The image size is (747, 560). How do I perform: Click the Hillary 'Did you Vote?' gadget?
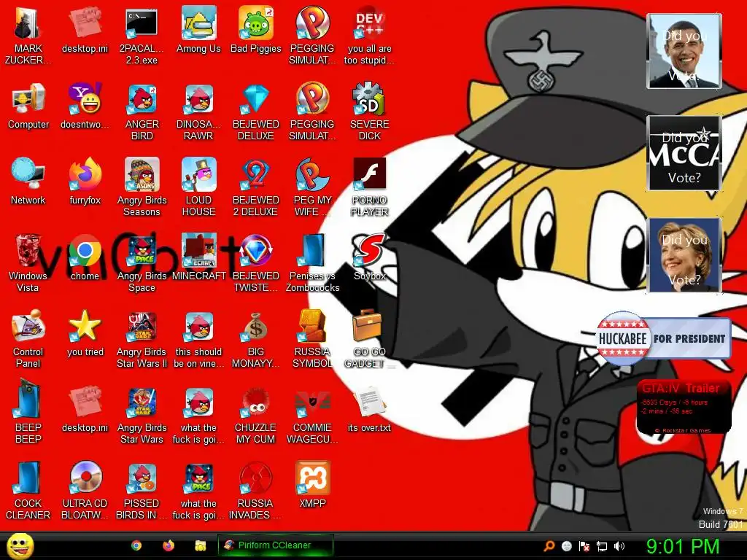[x=684, y=255]
